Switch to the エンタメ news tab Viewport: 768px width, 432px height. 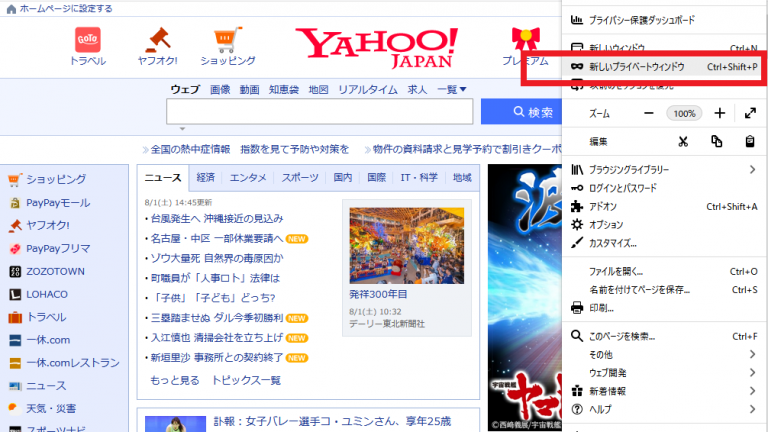[248, 178]
